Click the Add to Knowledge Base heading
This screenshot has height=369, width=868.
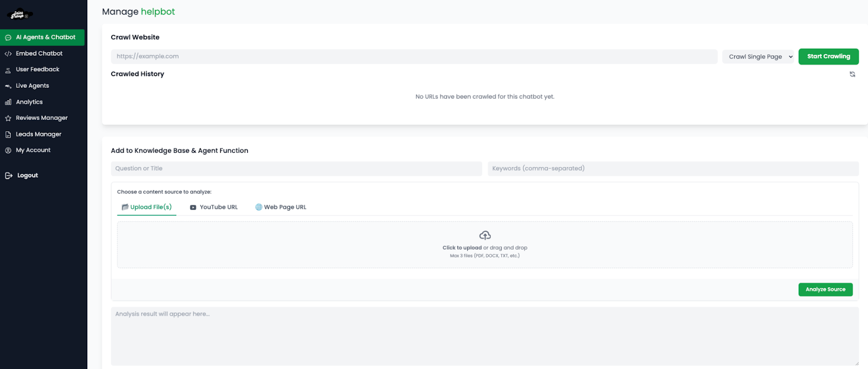(x=180, y=151)
